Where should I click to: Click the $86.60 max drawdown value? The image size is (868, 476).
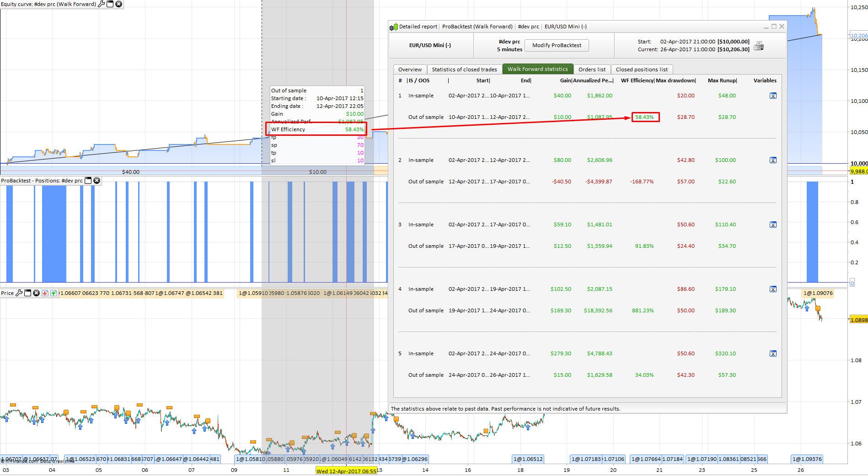click(x=686, y=289)
